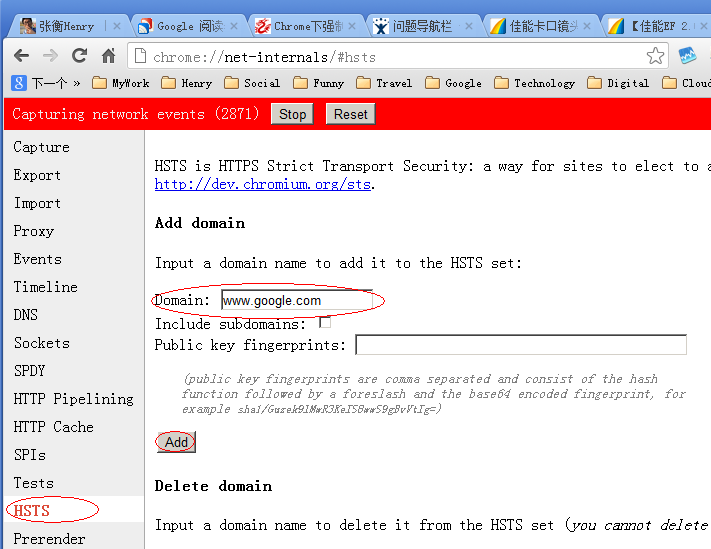Toggle the Include subdomains checkbox

pyautogui.click(x=325, y=323)
